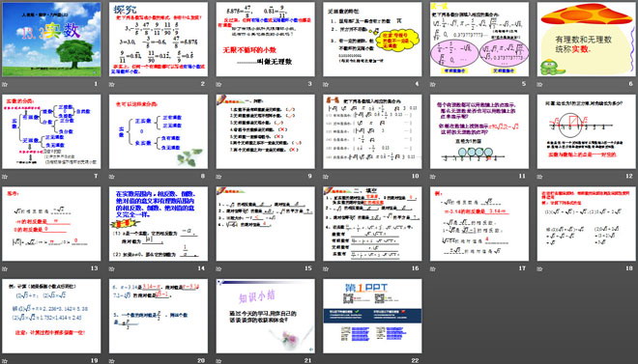Click the animation star icon under slide 18
Screen dimensions: 638x364
point(540,268)
